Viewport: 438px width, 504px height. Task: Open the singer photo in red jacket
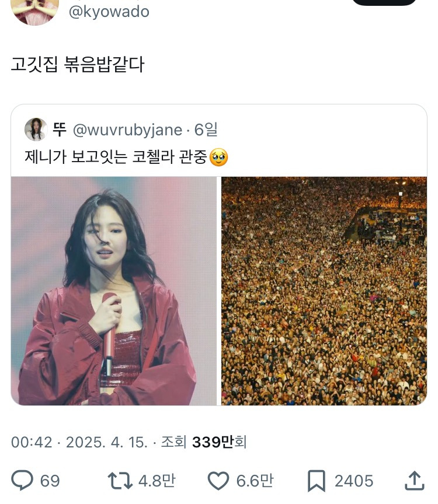[114, 291]
